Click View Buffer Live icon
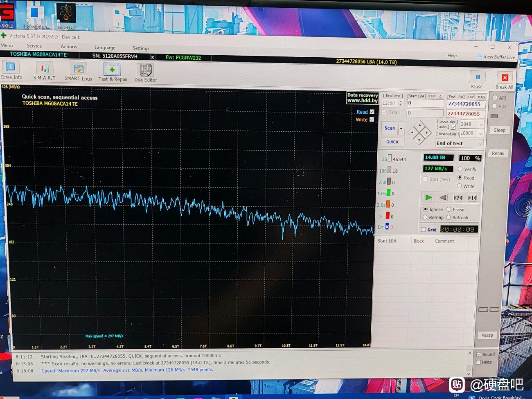 point(480,57)
